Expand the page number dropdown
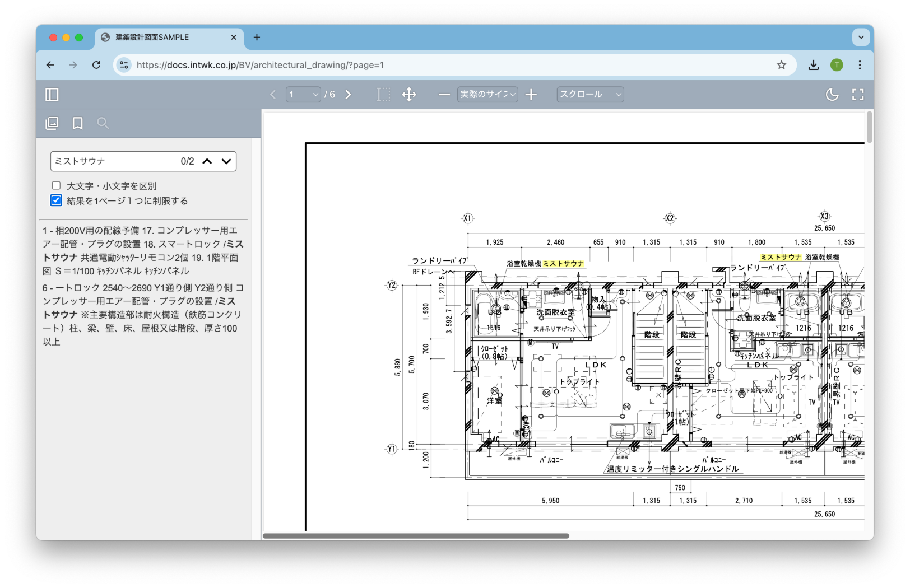910x588 pixels. click(303, 95)
